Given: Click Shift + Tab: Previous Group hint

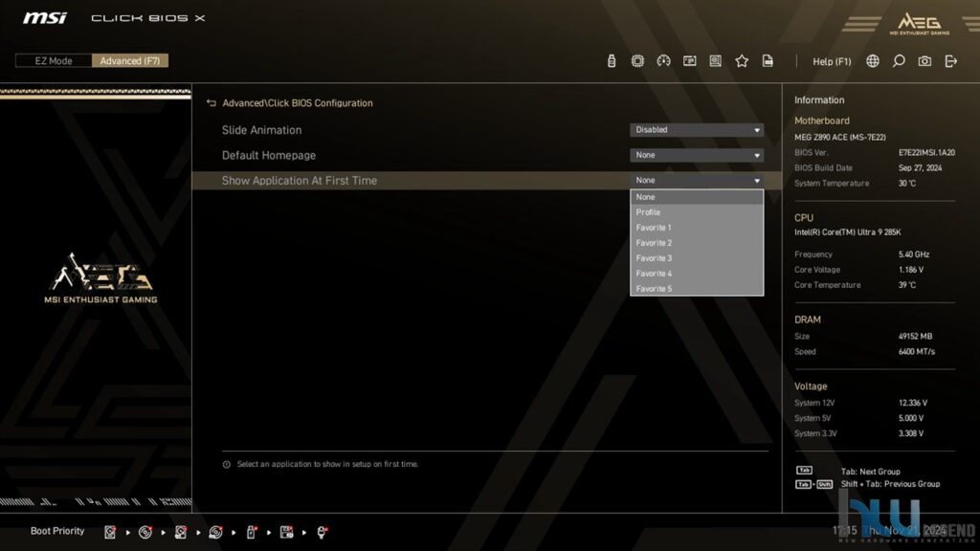Looking at the screenshot, I should click(890, 484).
